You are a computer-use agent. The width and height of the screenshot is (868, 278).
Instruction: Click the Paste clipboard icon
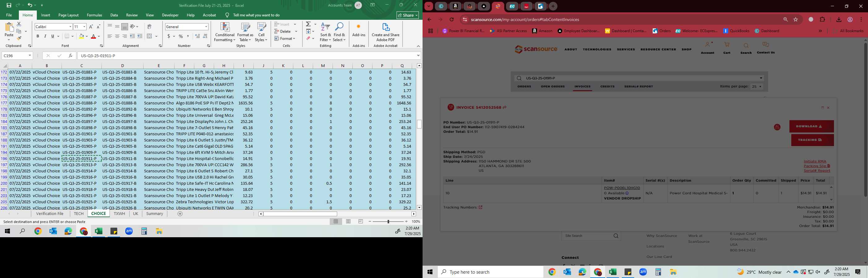[9, 27]
